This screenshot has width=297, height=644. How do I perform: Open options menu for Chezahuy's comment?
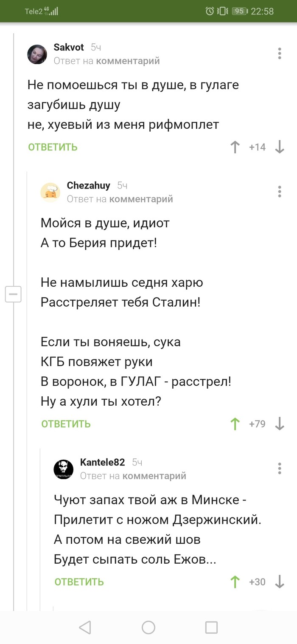tap(279, 192)
